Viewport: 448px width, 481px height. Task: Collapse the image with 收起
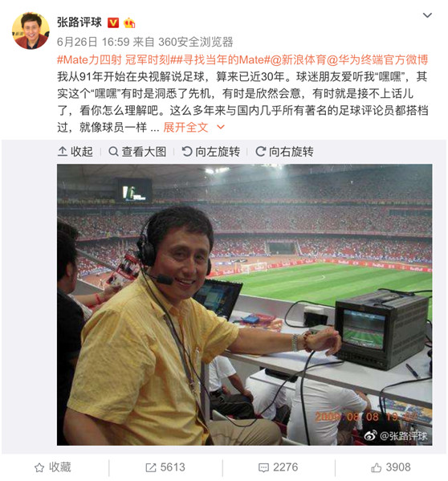point(75,152)
